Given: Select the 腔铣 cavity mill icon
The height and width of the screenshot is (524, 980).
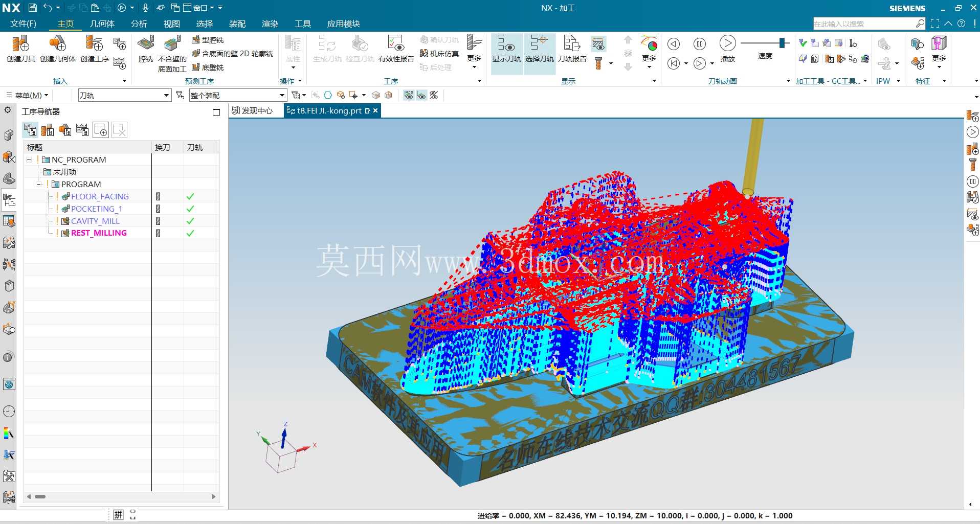Looking at the screenshot, I should click(x=146, y=44).
